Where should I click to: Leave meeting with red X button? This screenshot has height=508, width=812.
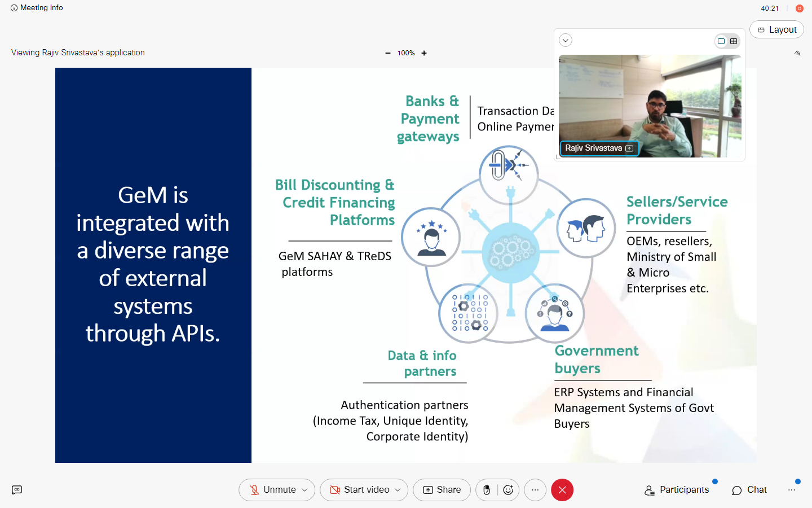click(x=562, y=490)
